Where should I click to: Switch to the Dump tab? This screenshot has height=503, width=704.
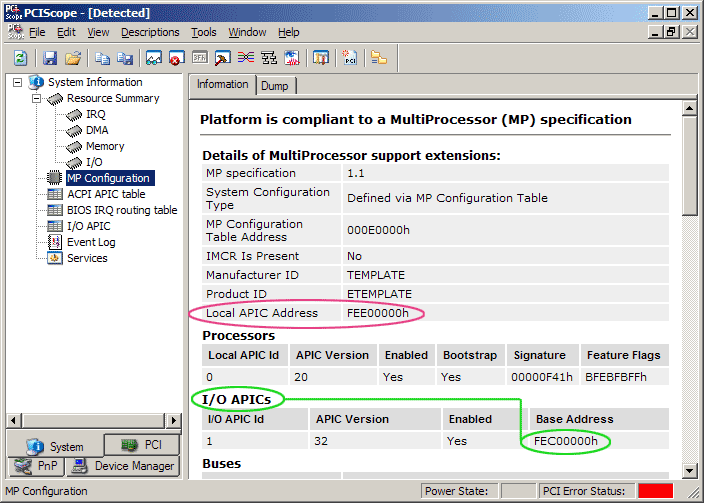pyautogui.click(x=274, y=86)
